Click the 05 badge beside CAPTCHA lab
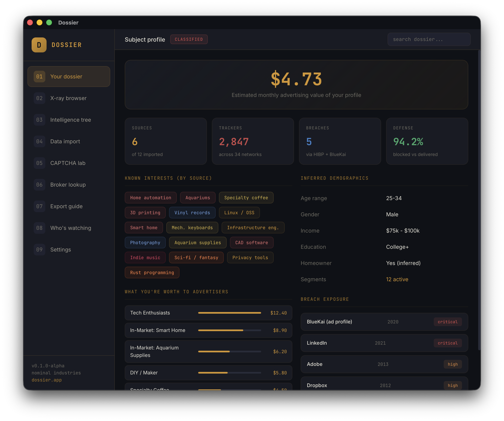 (x=39, y=163)
